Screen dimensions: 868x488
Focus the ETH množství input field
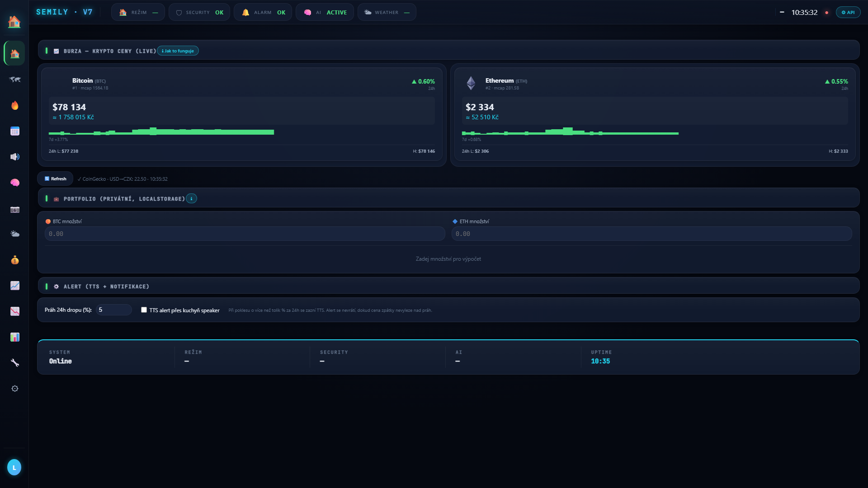pos(651,234)
